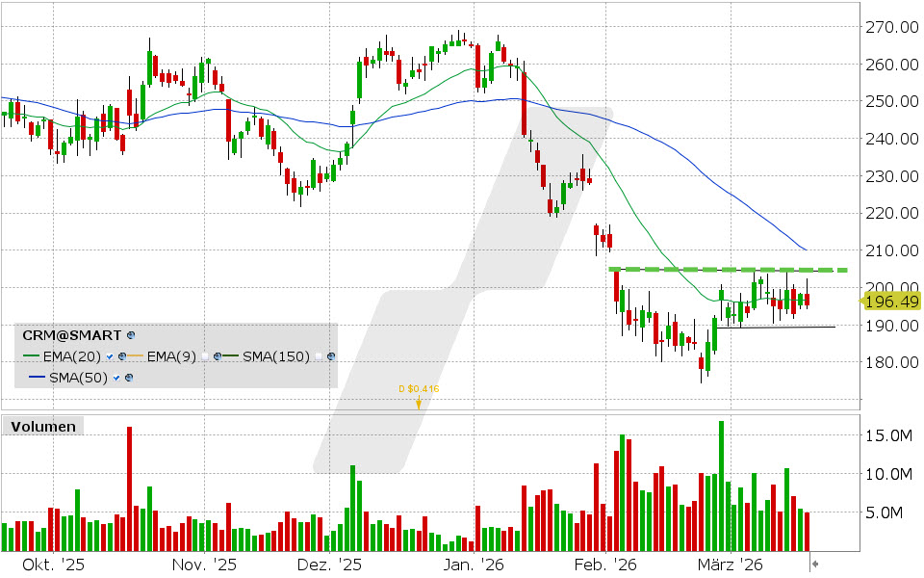
Task: Uncheck the SMA(50) visibility checkbox
Action: click(116, 378)
